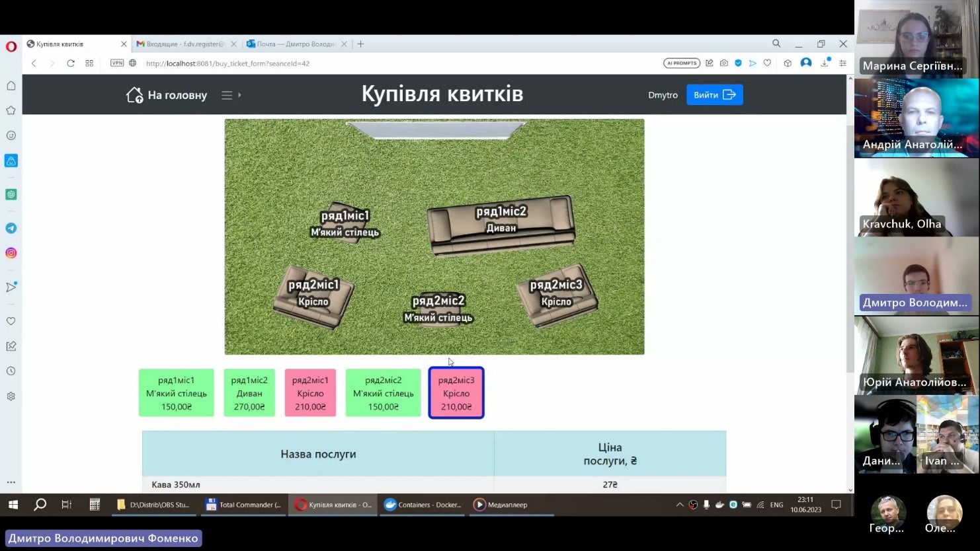
Task: Open Telegram in the Opera sidebar
Action: point(11,228)
